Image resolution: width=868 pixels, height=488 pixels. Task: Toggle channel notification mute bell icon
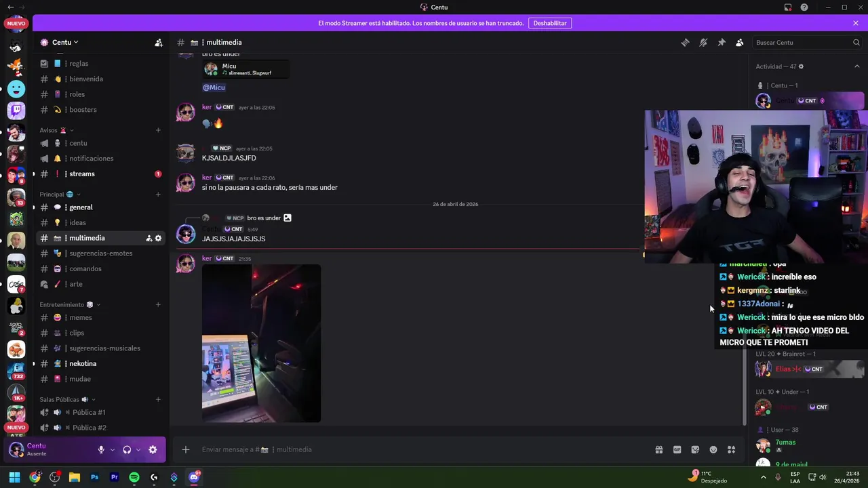[x=703, y=42]
